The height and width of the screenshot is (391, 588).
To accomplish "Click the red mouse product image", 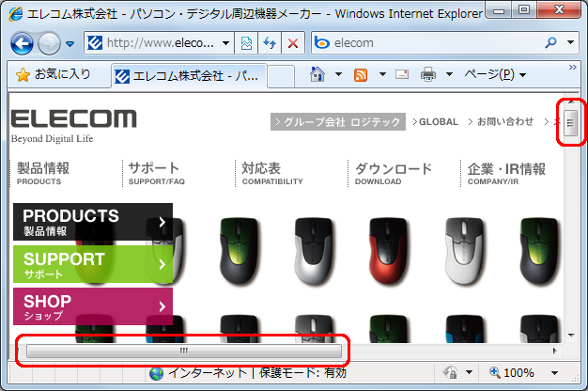I will (x=389, y=251).
